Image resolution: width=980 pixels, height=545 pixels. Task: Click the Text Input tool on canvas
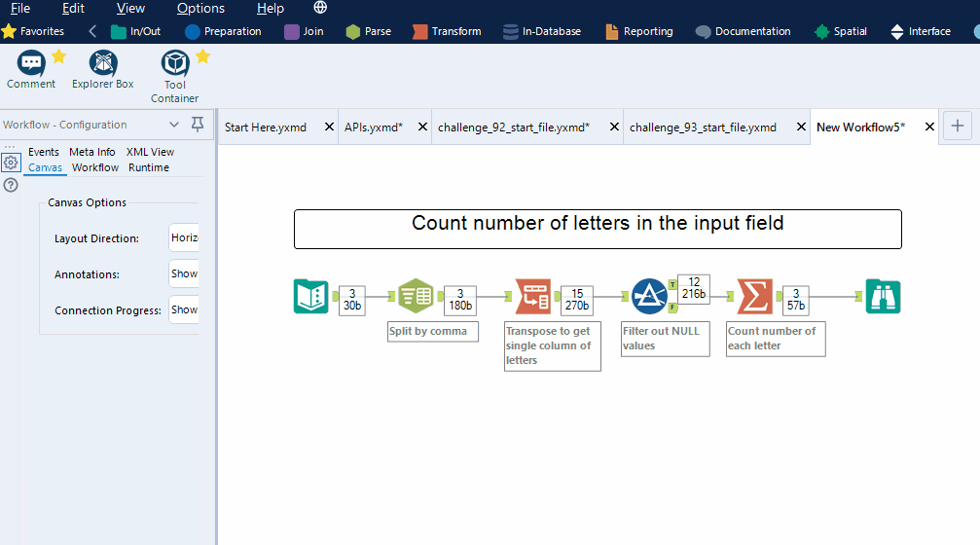tap(310, 296)
